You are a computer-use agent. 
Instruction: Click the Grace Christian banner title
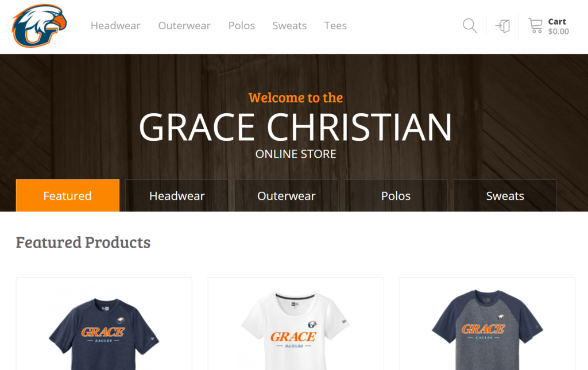[296, 127]
